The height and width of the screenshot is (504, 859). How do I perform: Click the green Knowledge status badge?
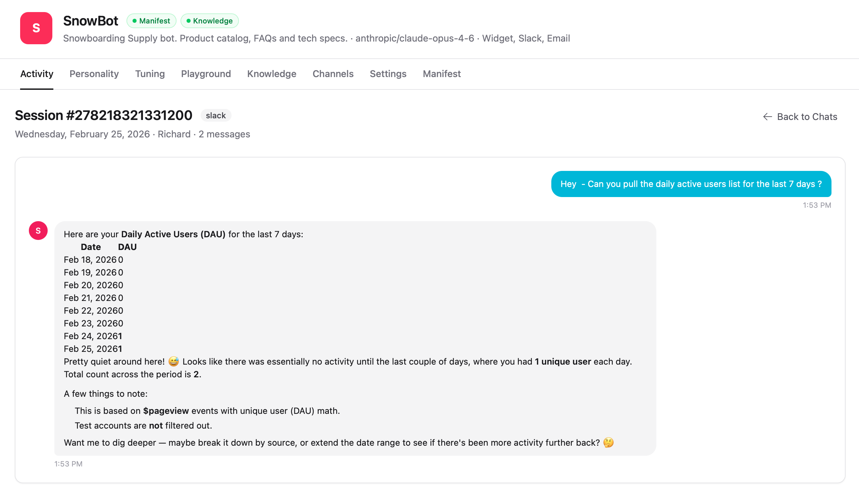pos(209,21)
